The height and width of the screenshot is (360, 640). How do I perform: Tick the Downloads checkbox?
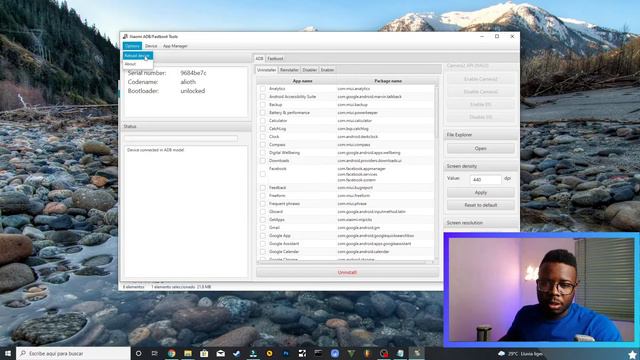(x=263, y=161)
